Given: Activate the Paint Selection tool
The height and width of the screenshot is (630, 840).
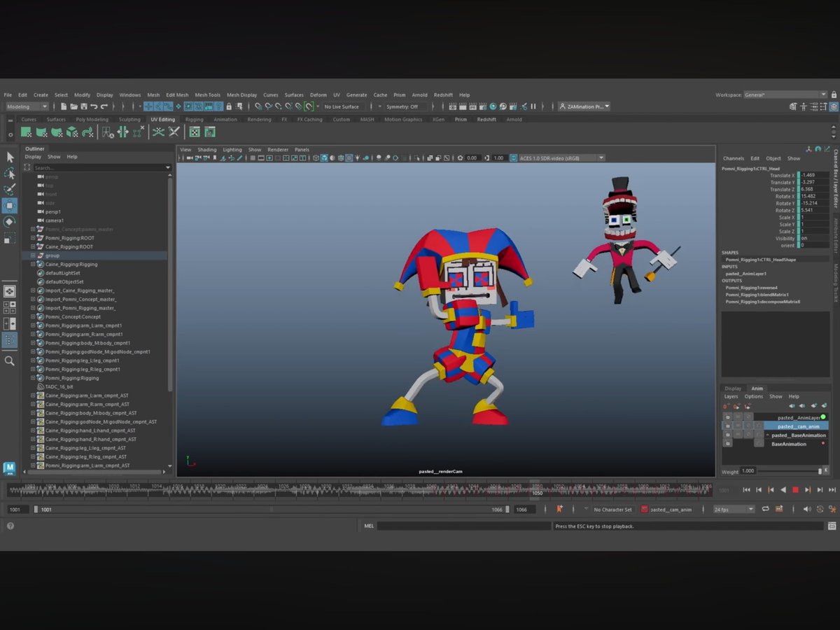Looking at the screenshot, I should (10, 189).
